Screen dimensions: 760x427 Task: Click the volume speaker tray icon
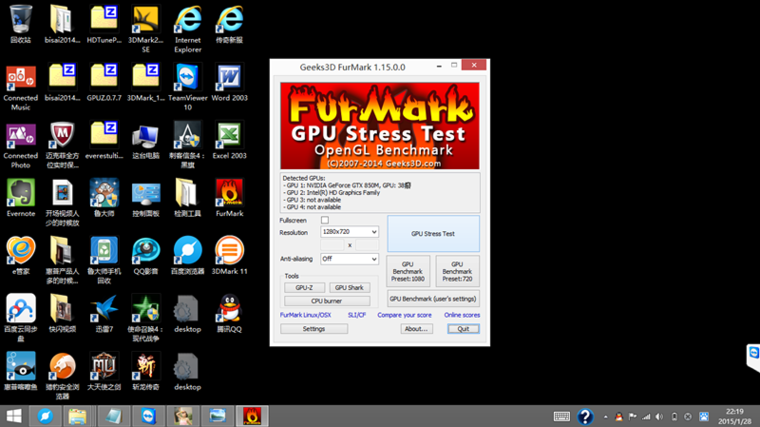point(660,416)
